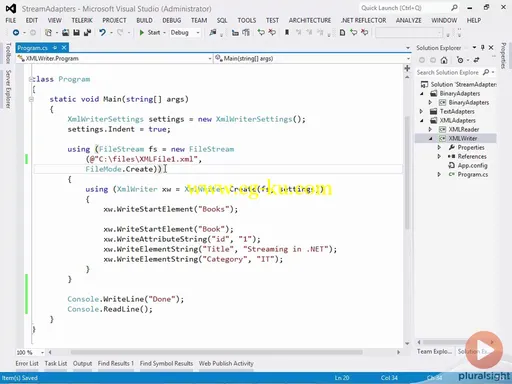512x384 pixels.
Task: Open the Task List tab
Action: (x=56, y=363)
